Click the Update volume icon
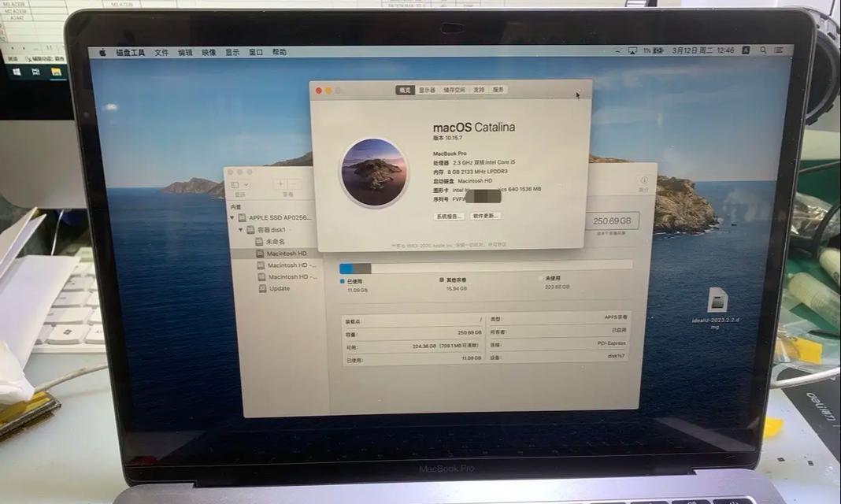This screenshot has height=504, width=841. pyautogui.click(x=263, y=288)
